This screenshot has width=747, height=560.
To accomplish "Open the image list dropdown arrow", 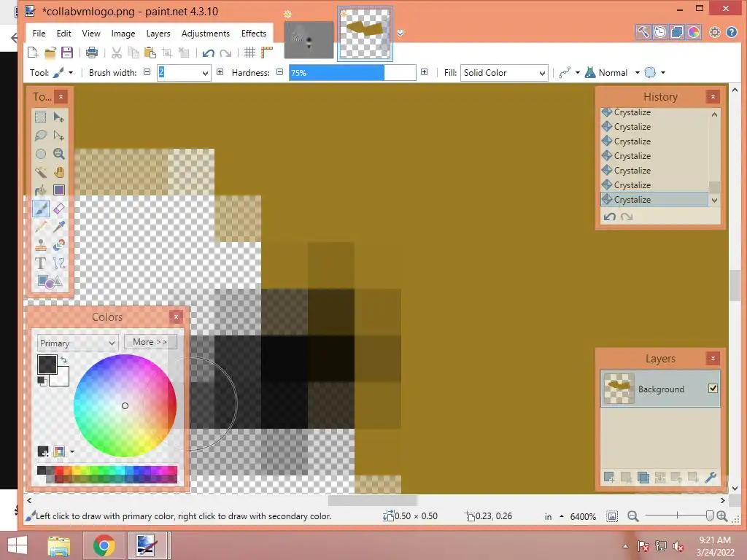I will click(x=400, y=33).
